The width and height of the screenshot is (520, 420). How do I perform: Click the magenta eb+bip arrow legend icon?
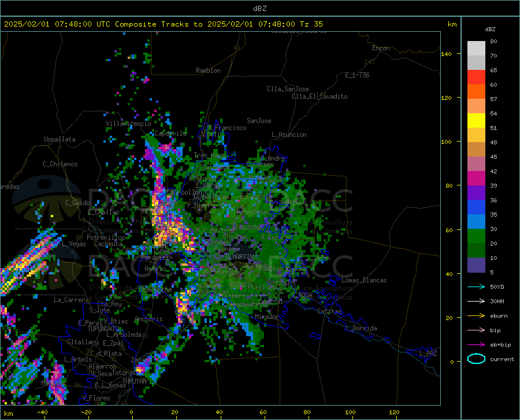pos(476,345)
